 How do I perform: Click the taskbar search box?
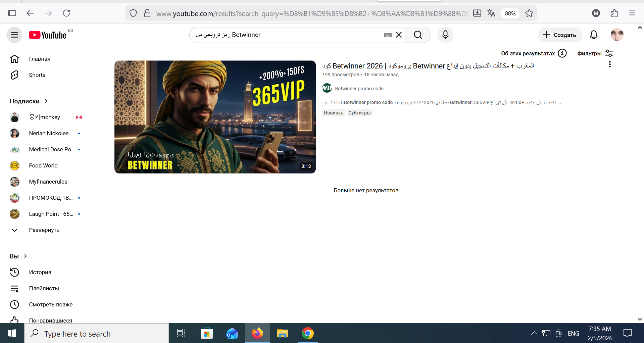[x=97, y=333]
